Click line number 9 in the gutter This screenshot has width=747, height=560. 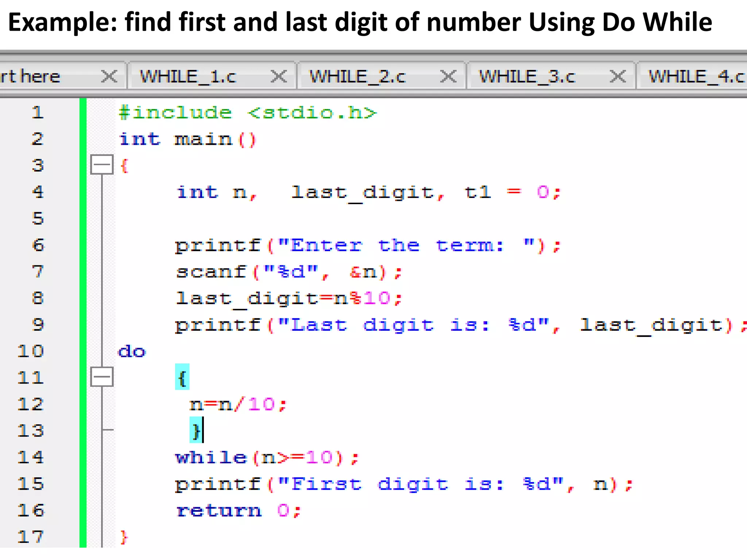click(38, 324)
